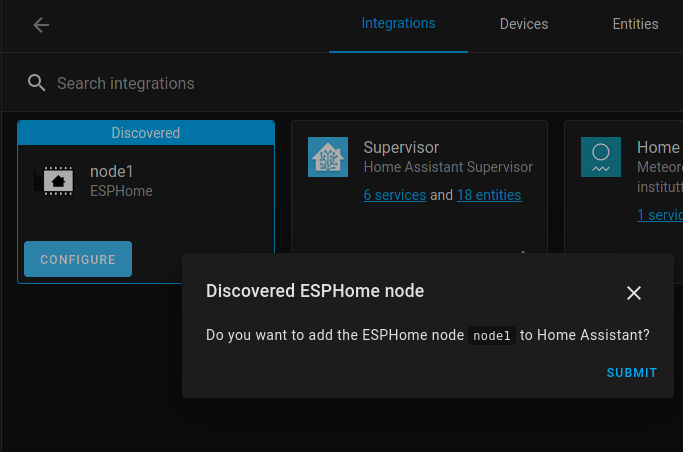683x452 pixels.
Task: Focus the Search integrations field
Action: tap(300, 83)
